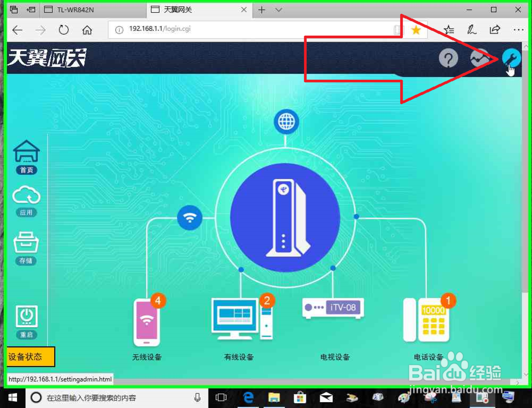Select 有线设备 label text

(x=239, y=357)
